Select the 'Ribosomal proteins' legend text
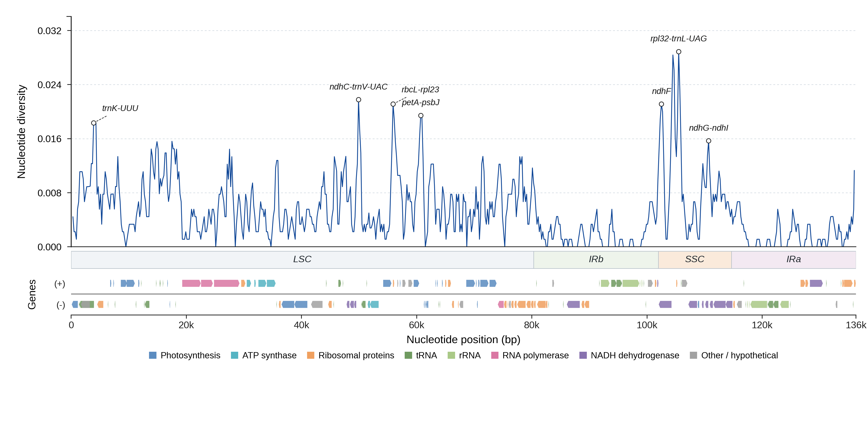The image size is (868, 422). click(356, 355)
